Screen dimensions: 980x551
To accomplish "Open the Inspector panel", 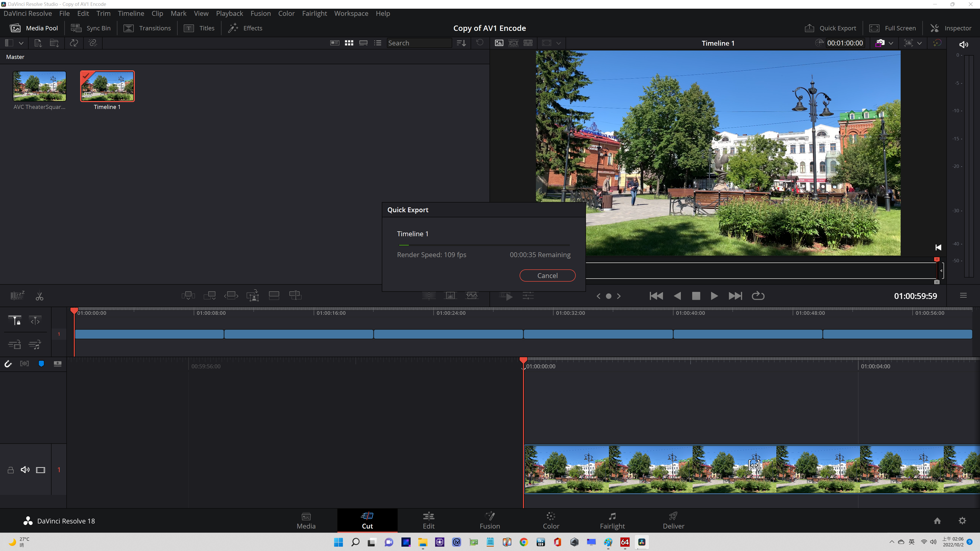I will [x=951, y=28].
